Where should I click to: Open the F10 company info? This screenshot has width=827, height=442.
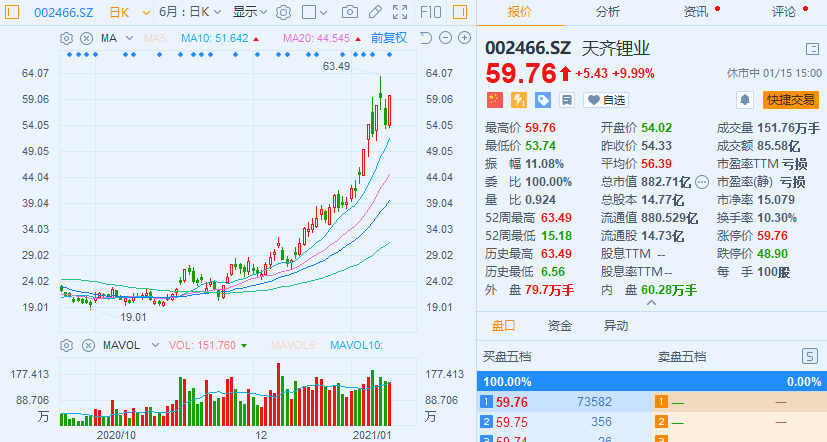click(x=430, y=12)
